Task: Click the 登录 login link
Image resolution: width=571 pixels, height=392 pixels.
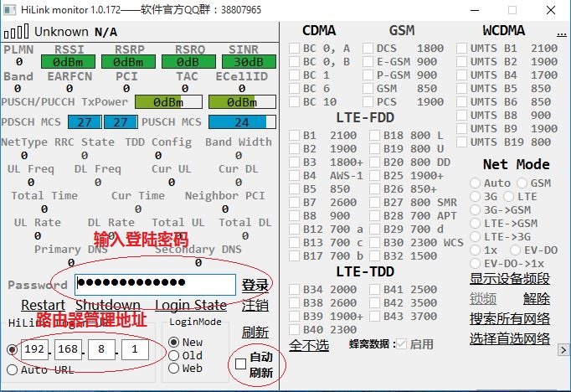Action: pos(255,285)
